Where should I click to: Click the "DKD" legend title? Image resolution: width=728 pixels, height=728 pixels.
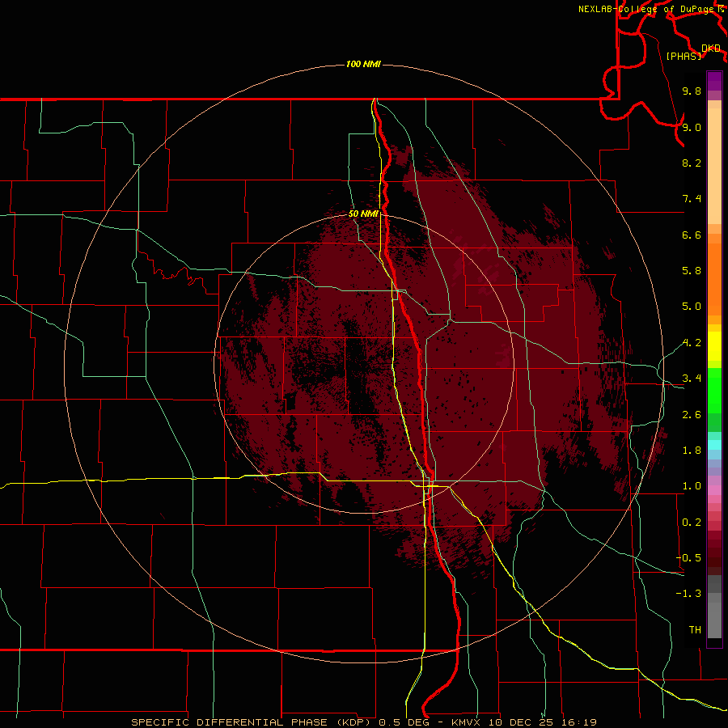tap(711, 49)
